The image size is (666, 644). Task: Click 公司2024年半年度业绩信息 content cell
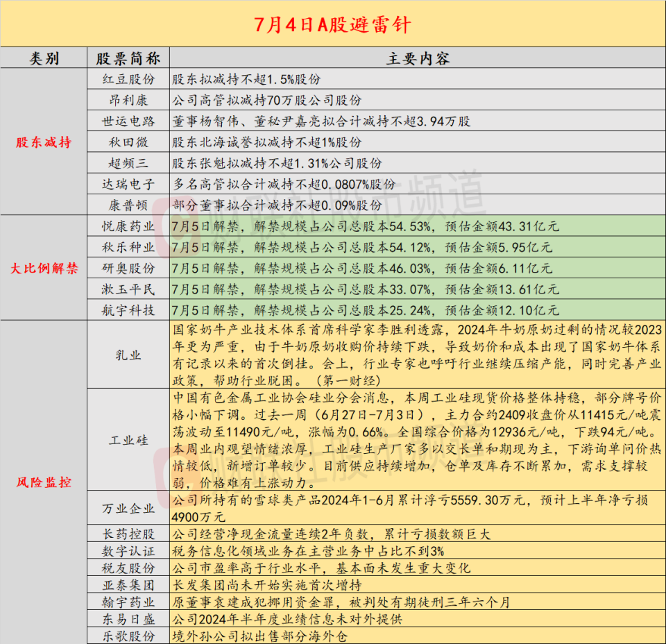click(x=418, y=619)
